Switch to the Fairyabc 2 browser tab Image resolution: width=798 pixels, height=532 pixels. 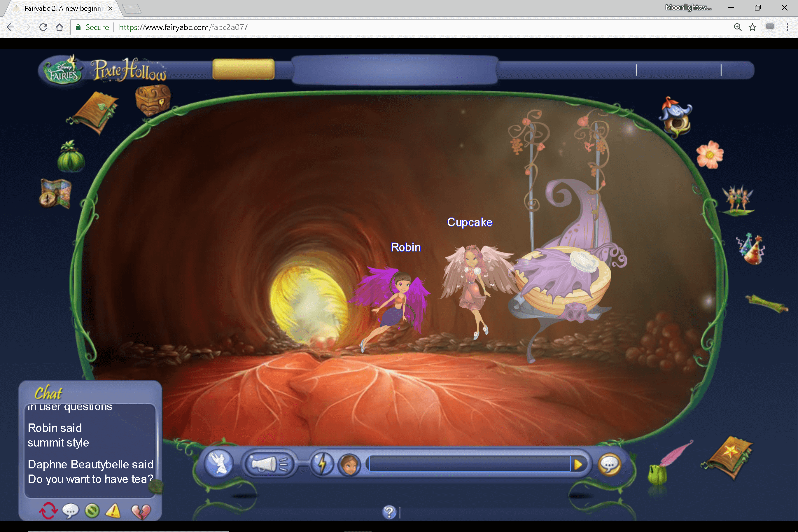point(61,8)
